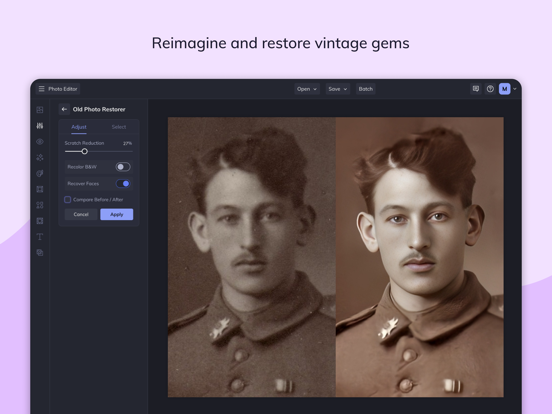Switch to the Select tab
This screenshot has width=552, height=414.
pyautogui.click(x=119, y=127)
